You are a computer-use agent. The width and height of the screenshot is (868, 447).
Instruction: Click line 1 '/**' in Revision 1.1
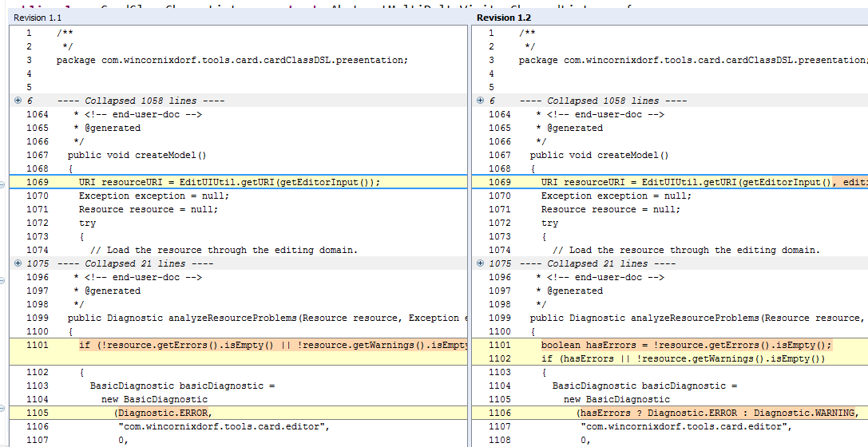coord(65,34)
